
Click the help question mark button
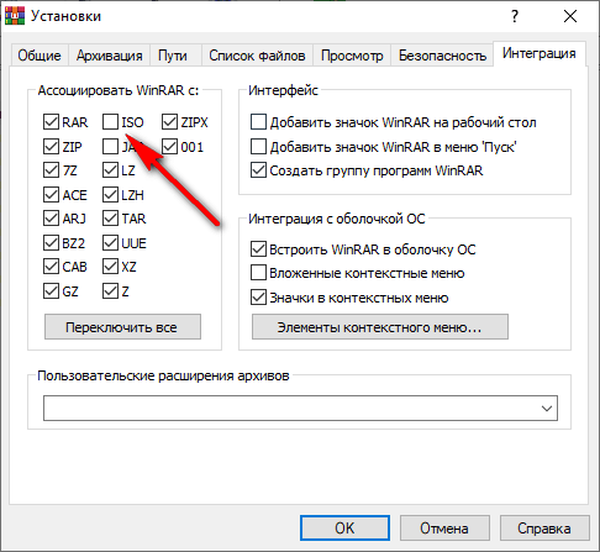[515, 16]
